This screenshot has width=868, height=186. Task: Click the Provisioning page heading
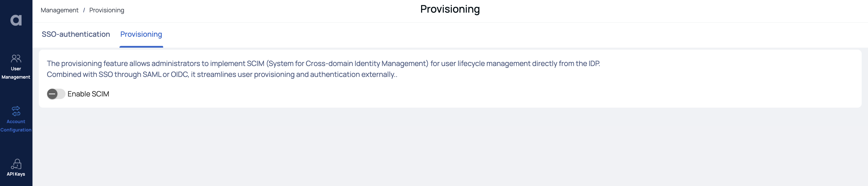450,9
